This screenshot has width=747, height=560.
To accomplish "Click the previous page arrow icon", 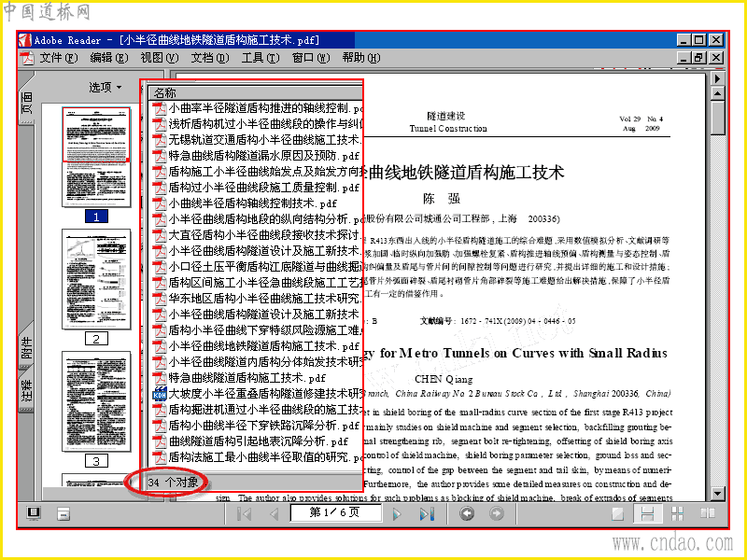I will 274,514.
